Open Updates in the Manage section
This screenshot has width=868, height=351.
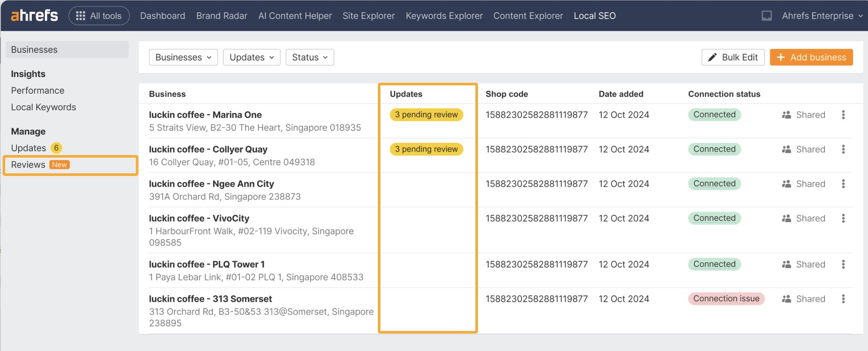28,148
